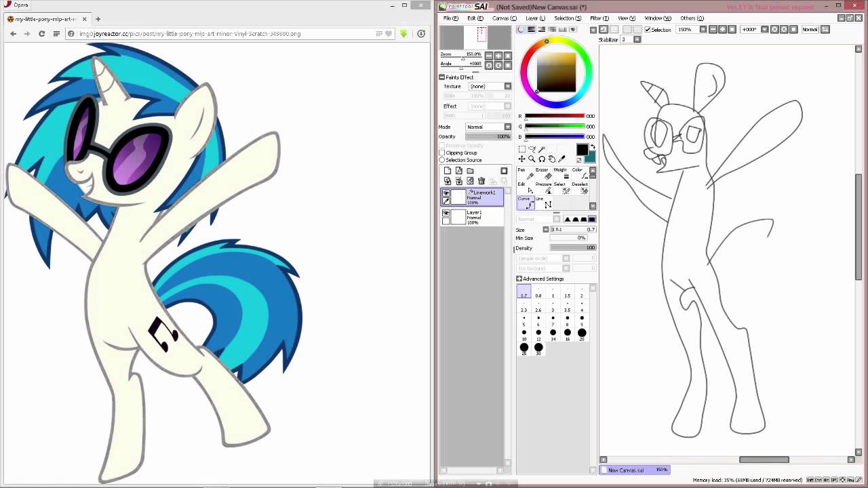Toggle color wheel panel visibility
The width and height of the screenshot is (868, 488).
point(521,29)
